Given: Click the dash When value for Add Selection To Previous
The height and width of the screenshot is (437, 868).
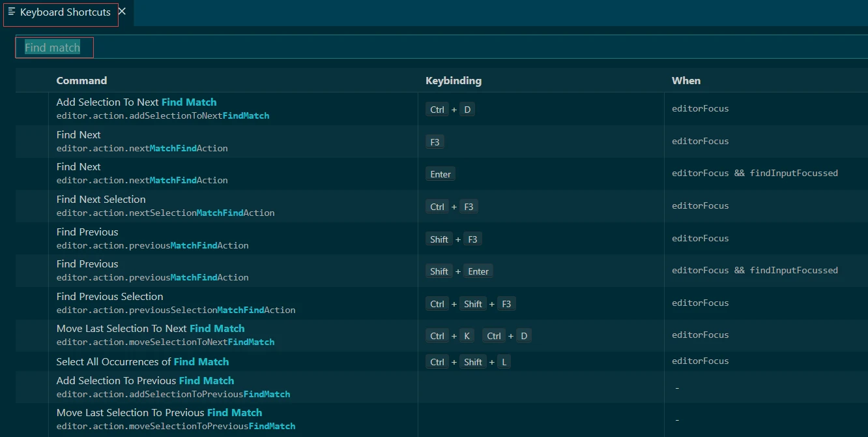Looking at the screenshot, I should [677, 388].
